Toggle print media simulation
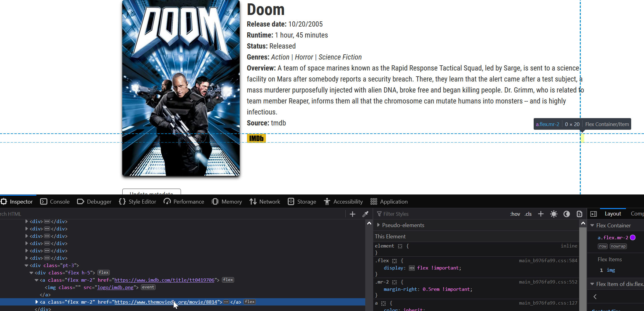Viewport: 644px width, 311px height. (x=579, y=214)
